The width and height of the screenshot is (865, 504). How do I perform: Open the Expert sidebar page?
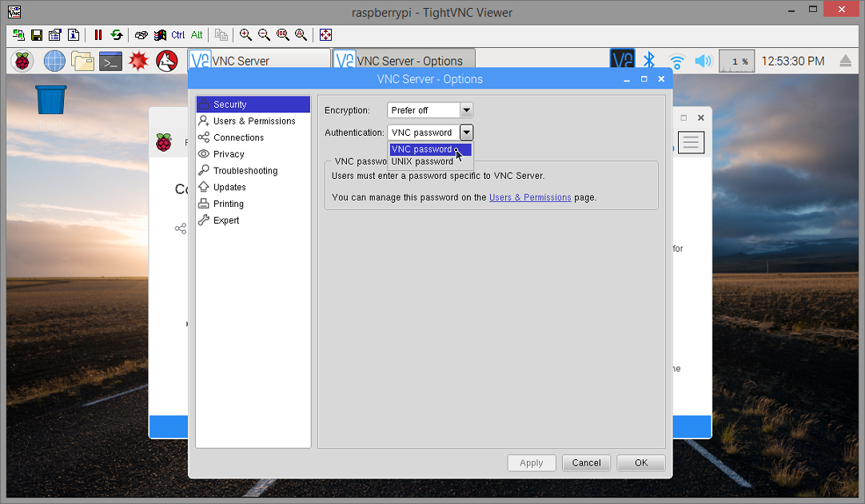coord(253,220)
